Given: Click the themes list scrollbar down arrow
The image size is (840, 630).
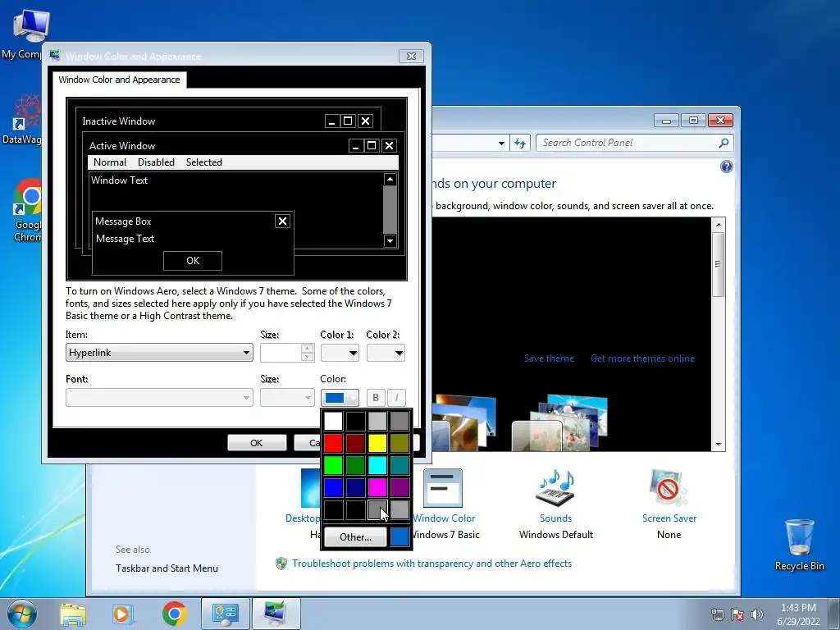Looking at the screenshot, I should pos(719,444).
